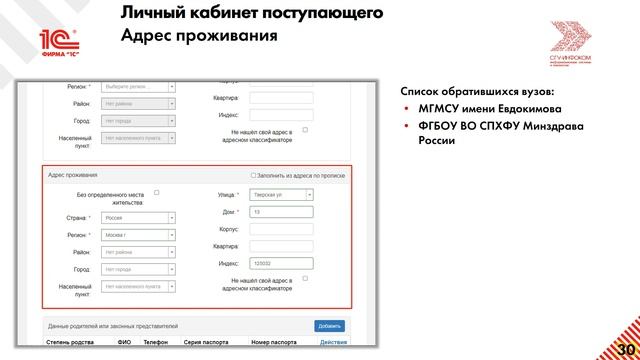Check 'Не нашёл свой адрес' in Адрес проживания section

pos(305,278)
